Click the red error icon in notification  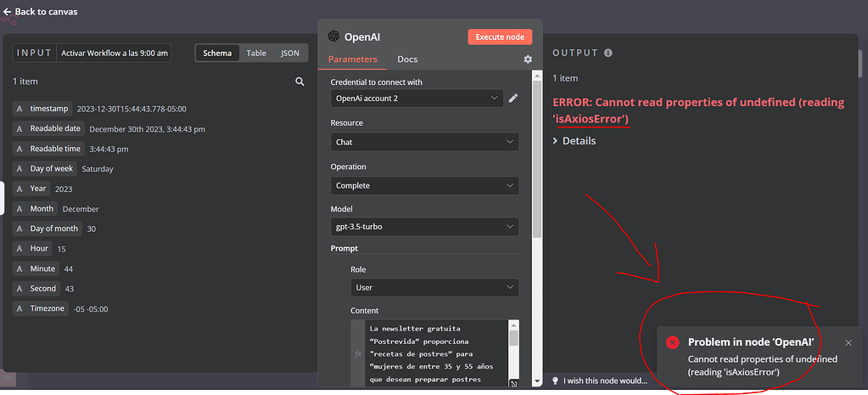pyautogui.click(x=672, y=342)
